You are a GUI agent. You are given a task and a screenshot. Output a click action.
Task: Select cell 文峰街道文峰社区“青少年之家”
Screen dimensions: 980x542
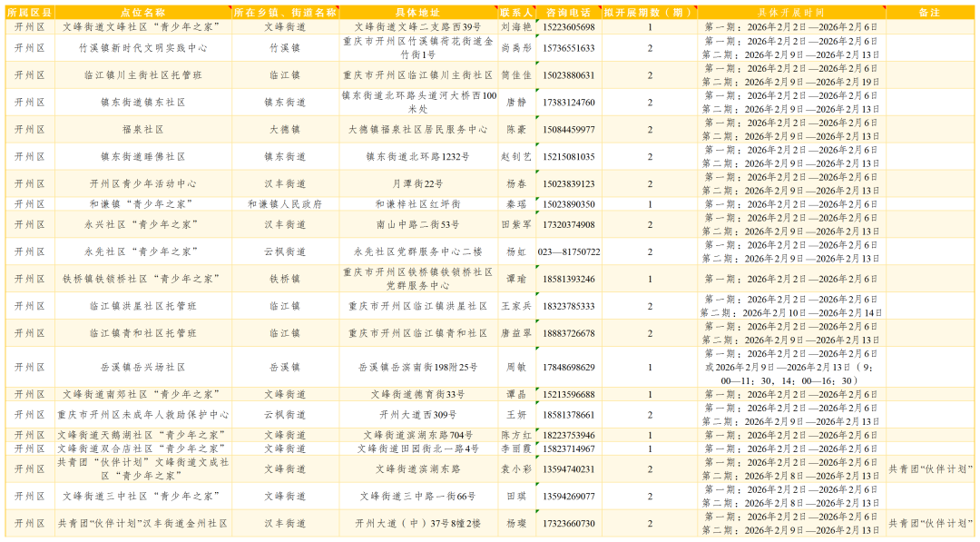coord(143,27)
